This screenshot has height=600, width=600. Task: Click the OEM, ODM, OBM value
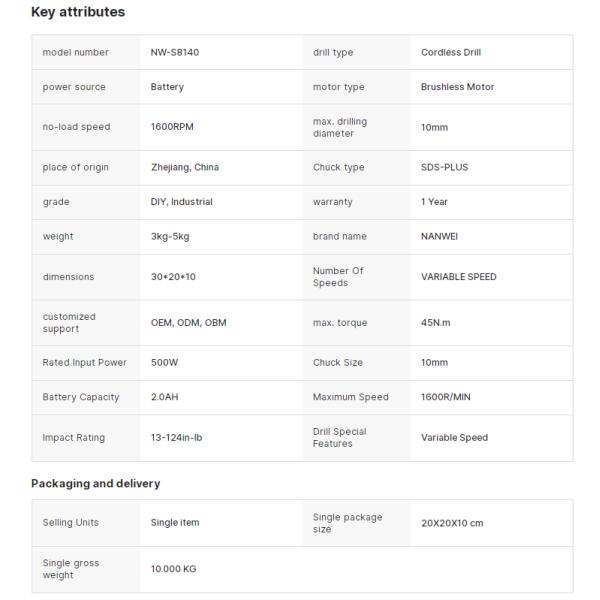click(188, 322)
